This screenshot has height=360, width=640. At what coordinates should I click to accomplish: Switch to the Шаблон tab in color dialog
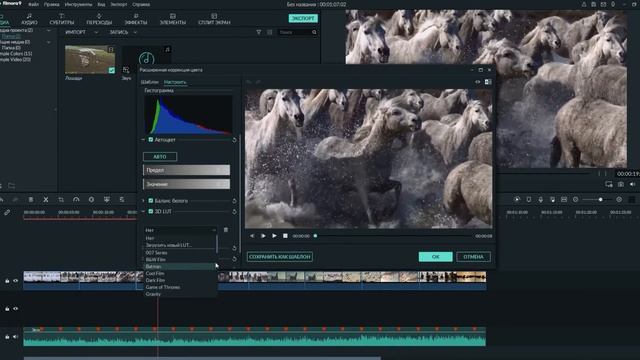coord(149,82)
